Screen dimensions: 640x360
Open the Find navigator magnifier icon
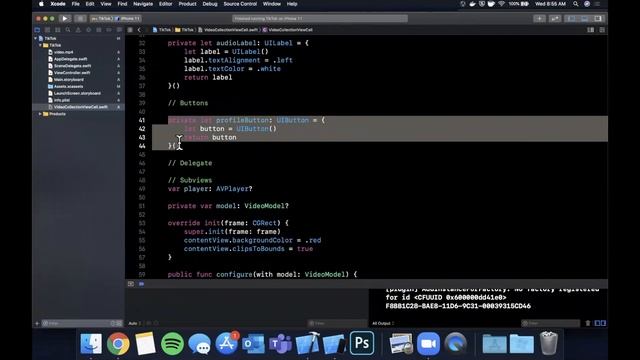pyautogui.click(x=68, y=30)
